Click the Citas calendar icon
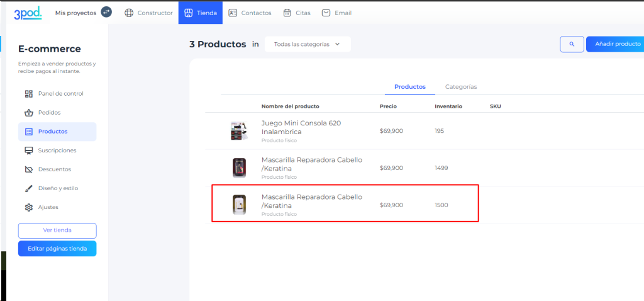This screenshot has height=301, width=644. point(287,13)
